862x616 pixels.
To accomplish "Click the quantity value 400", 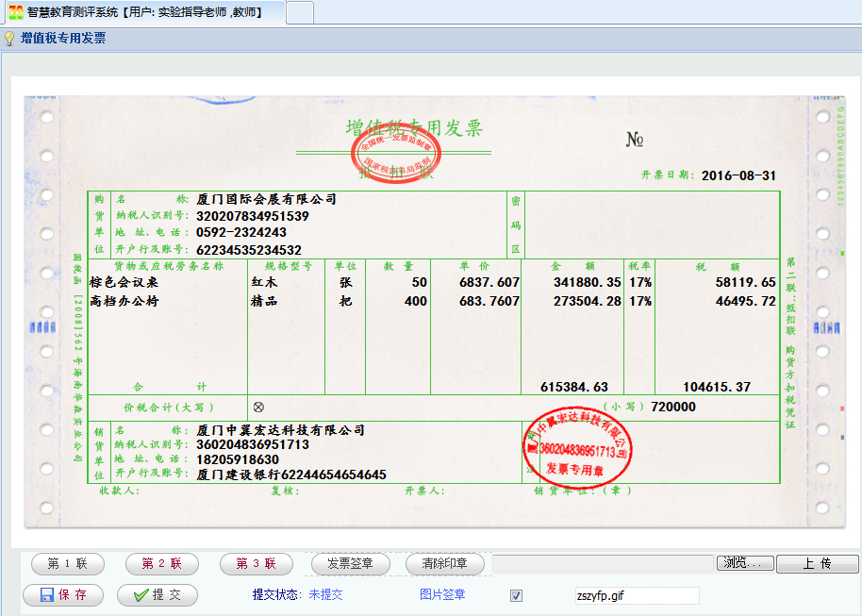I will (x=416, y=301).
